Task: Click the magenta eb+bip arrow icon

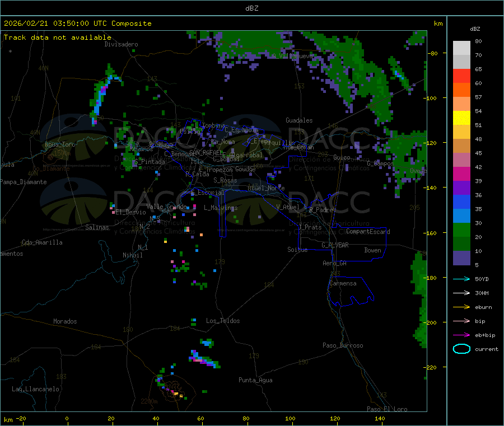Action: point(461,335)
